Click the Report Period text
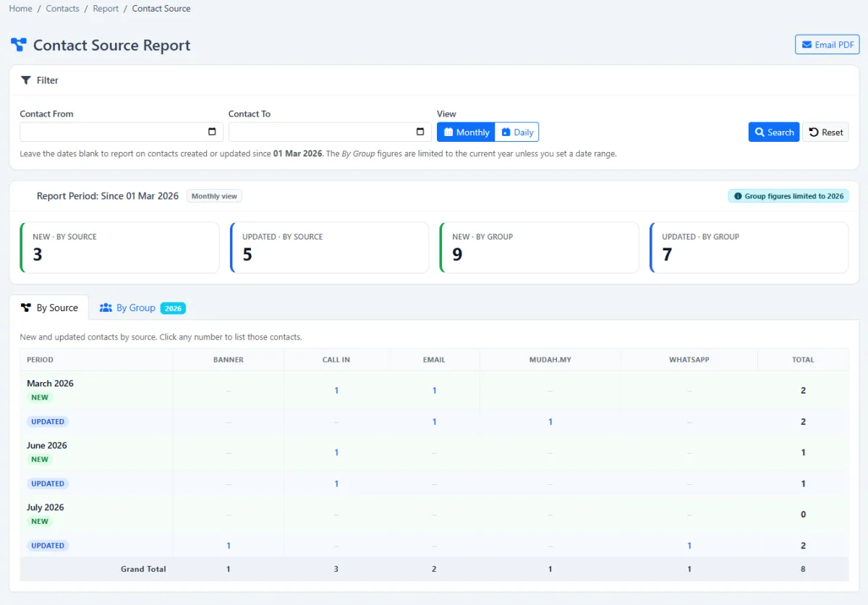 108,196
